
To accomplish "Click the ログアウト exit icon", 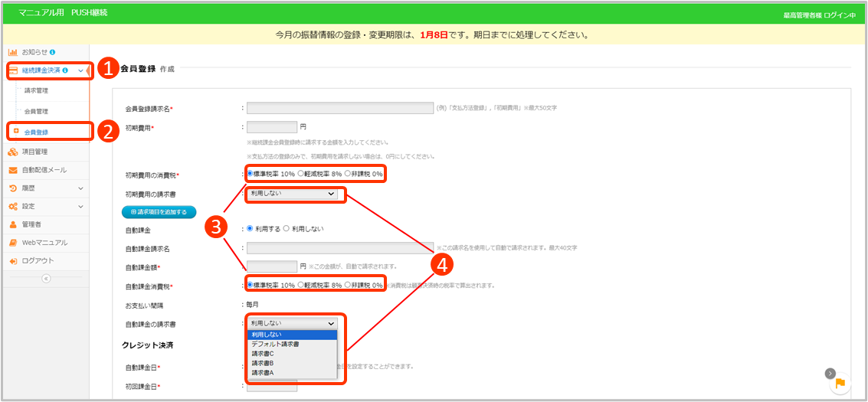I will coord(13,261).
